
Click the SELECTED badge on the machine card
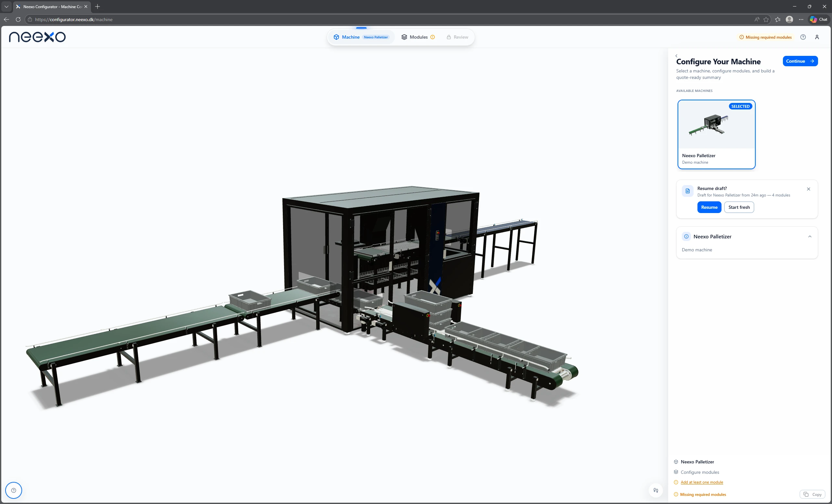coord(740,106)
